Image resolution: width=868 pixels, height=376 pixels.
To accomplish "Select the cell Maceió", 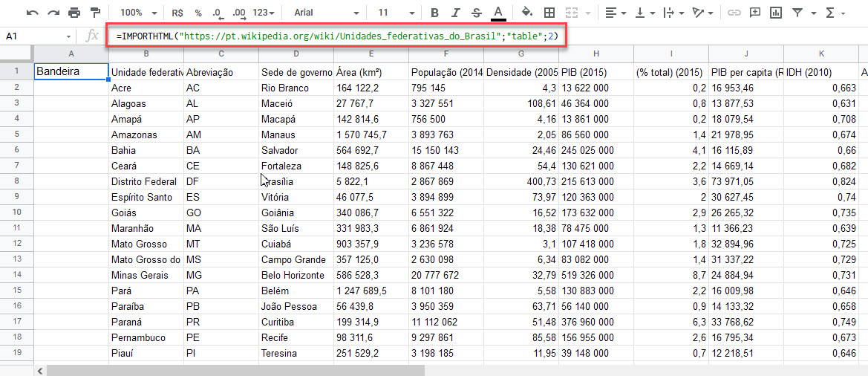I will 296,103.
